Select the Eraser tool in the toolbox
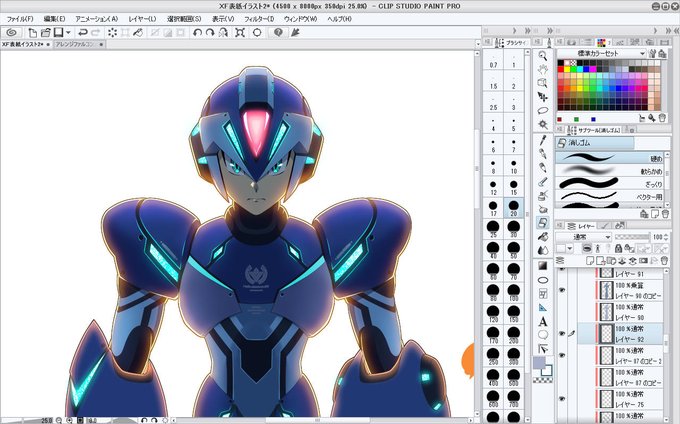 543,223
